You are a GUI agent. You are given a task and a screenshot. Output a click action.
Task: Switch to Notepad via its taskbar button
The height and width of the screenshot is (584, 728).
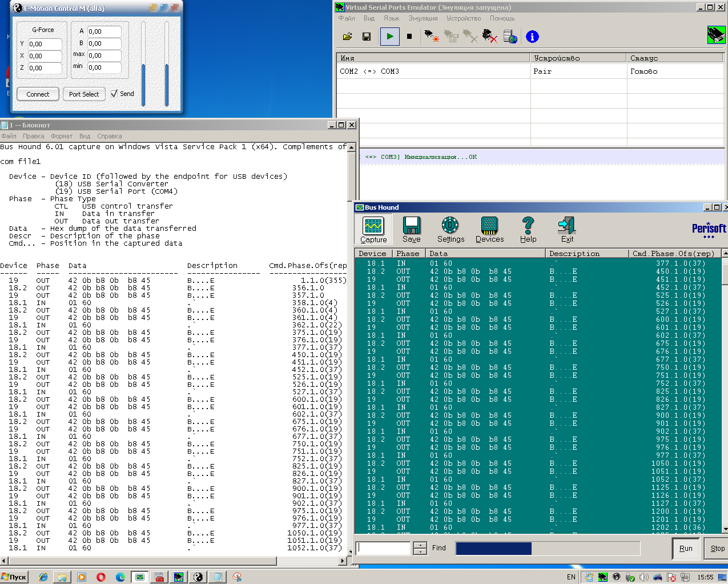pyautogui.click(x=218, y=577)
